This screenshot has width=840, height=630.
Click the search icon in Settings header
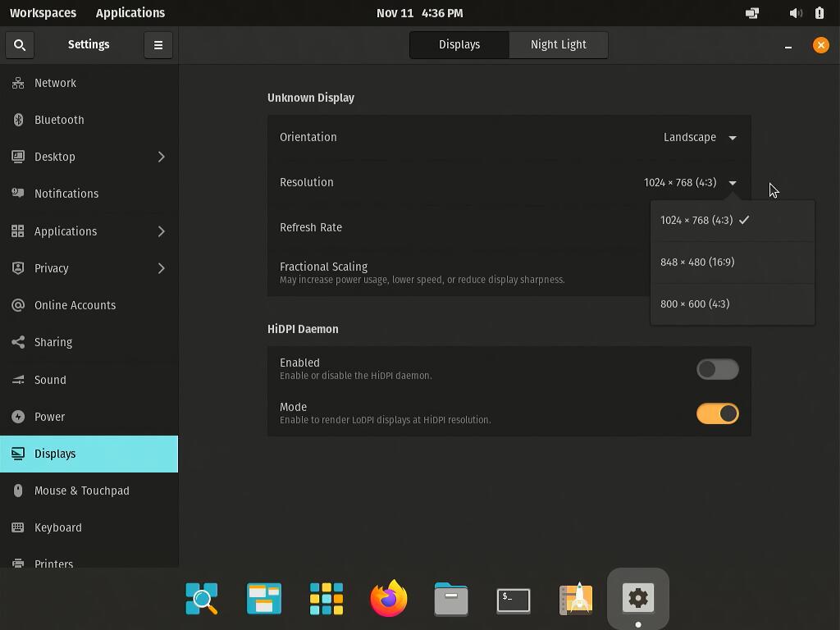click(20, 45)
